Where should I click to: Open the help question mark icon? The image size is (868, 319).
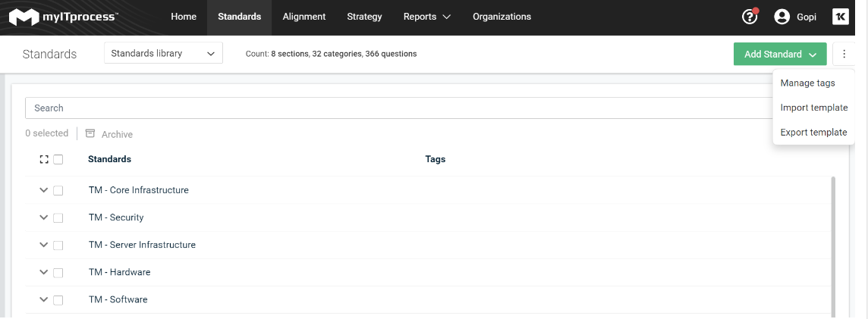750,17
